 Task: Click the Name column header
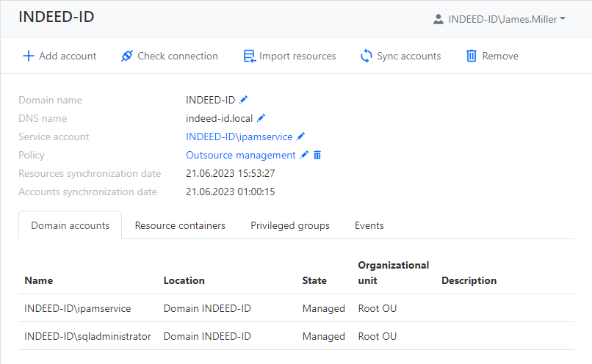pos(38,280)
